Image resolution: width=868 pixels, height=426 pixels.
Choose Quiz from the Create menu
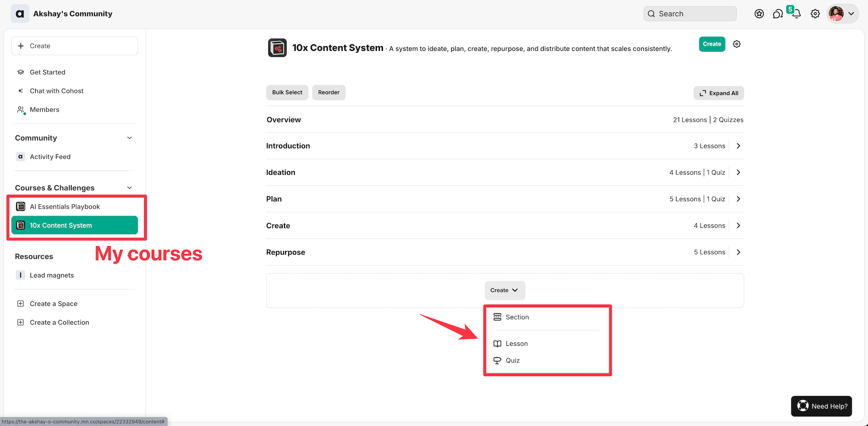[x=512, y=360]
